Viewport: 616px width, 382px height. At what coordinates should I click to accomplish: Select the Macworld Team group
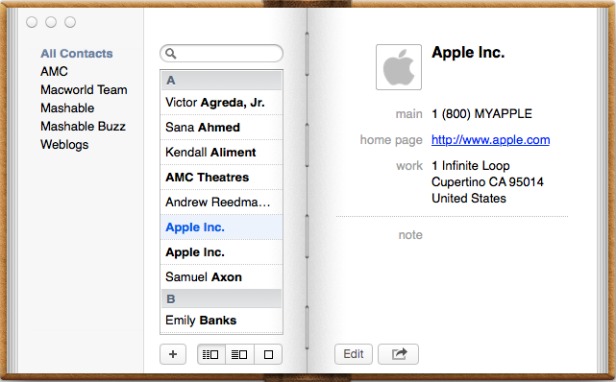coord(84,90)
